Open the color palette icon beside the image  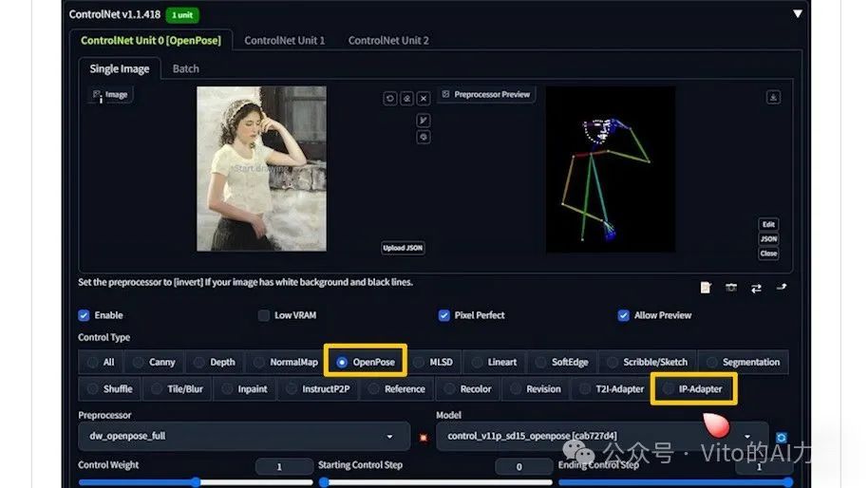tap(424, 137)
